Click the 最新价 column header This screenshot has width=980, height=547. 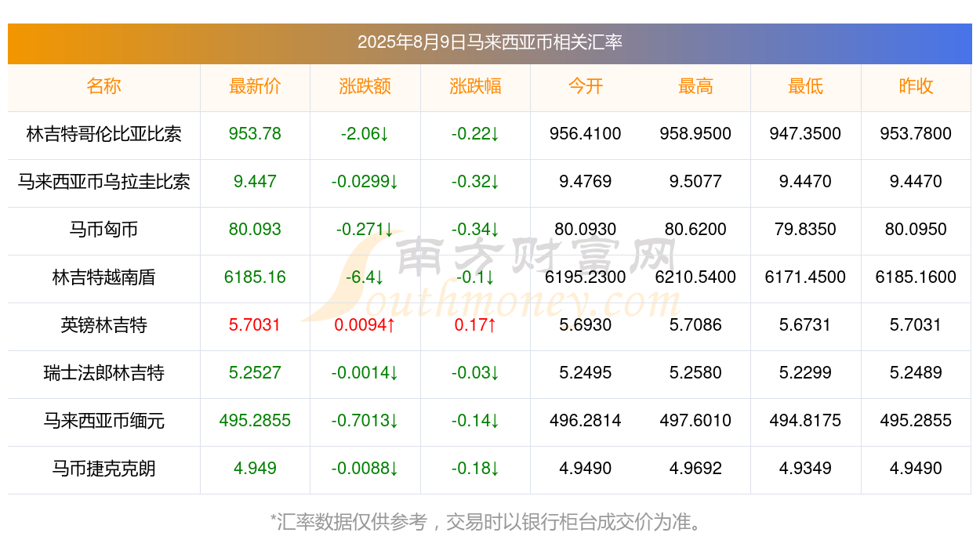point(255,86)
